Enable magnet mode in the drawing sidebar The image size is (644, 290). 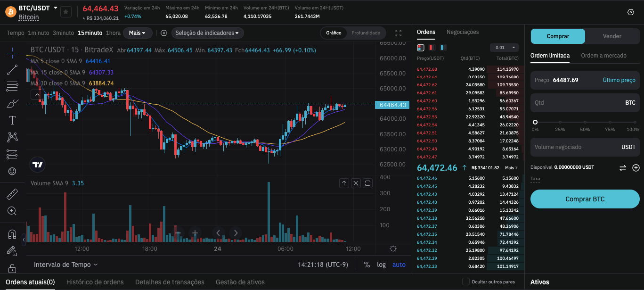(12, 234)
